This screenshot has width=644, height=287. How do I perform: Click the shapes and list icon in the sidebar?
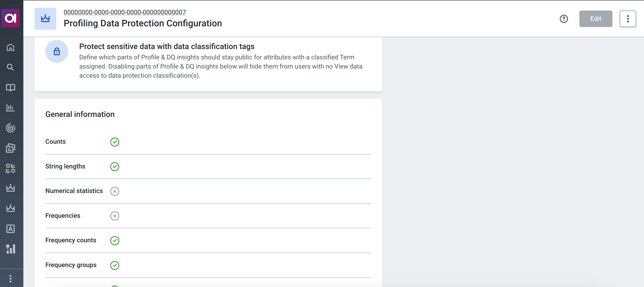point(11,168)
